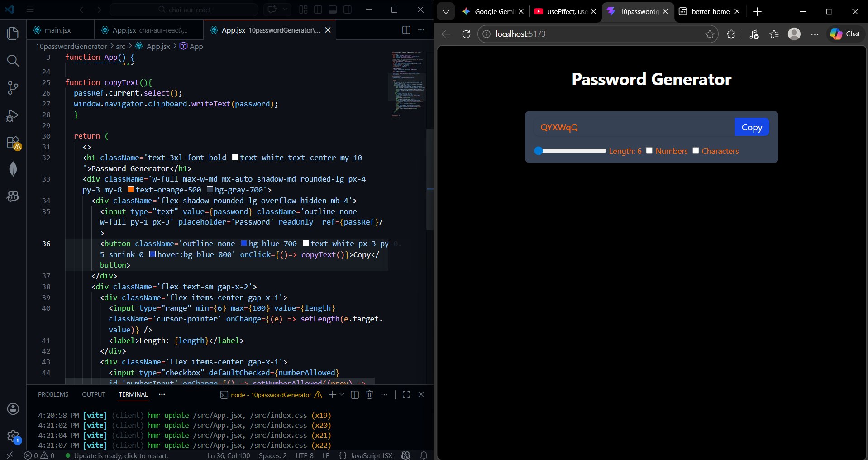Screen dimensions: 868x460
Task: Open editor More Actions ellipsis menu
Action: pyautogui.click(x=421, y=30)
